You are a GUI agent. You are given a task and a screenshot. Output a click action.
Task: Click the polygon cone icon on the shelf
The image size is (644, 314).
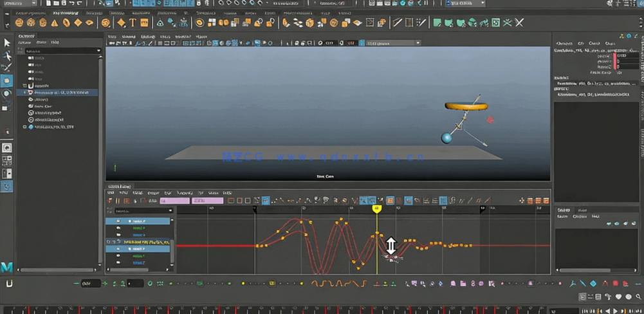pyautogui.click(x=55, y=23)
